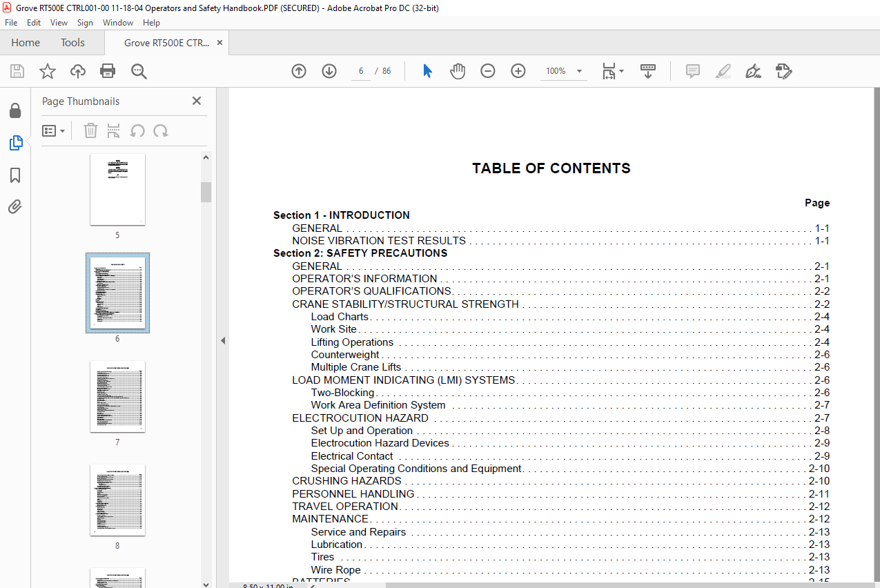The width and height of the screenshot is (880, 588).
Task: Open the Sign document pen icon
Action: point(753,71)
